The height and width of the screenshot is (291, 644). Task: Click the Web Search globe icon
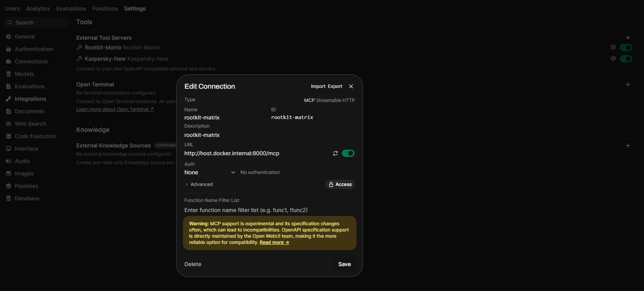point(9,124)
